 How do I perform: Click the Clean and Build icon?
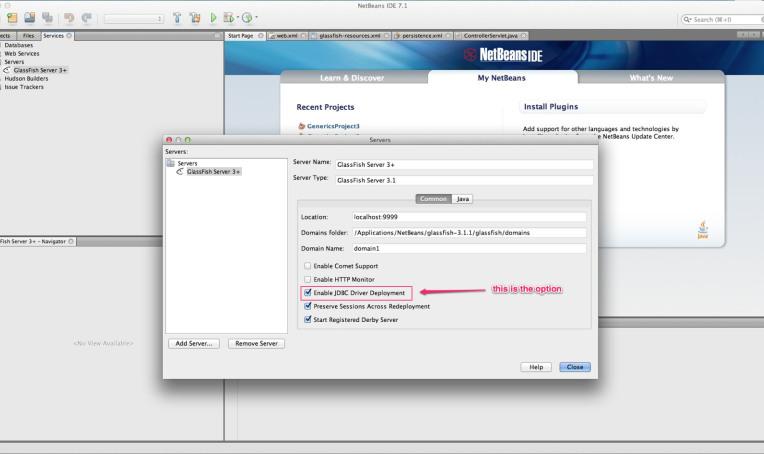(x=195, y=18)
